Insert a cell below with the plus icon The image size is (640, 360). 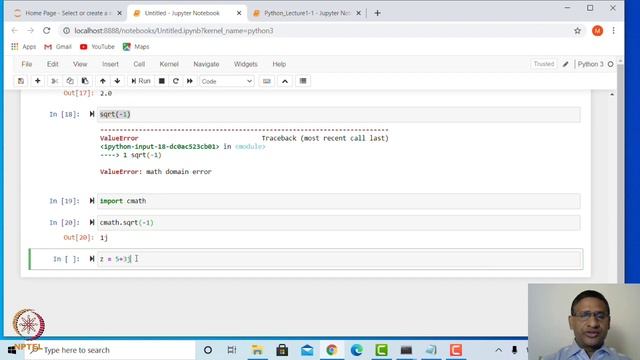(38, 81)
